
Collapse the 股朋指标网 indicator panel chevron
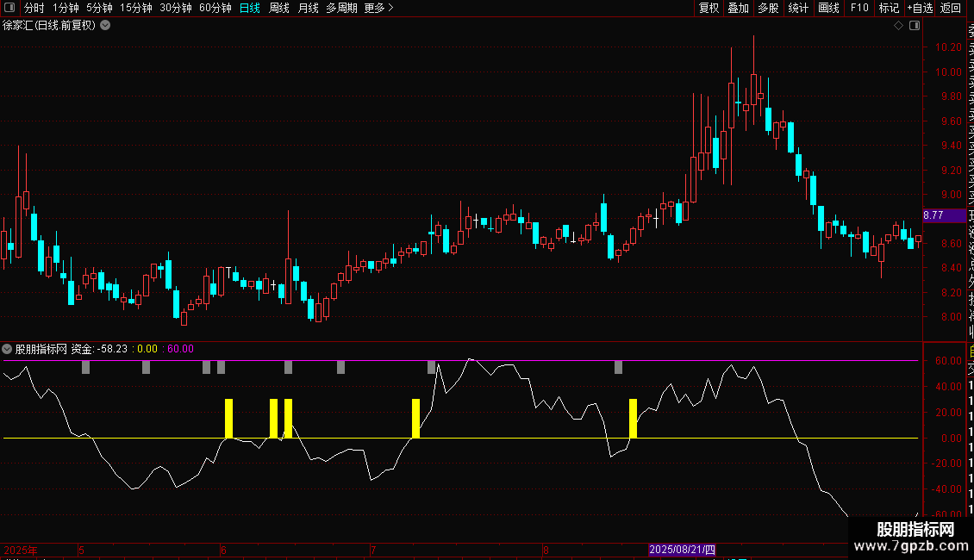click(7, 349)
